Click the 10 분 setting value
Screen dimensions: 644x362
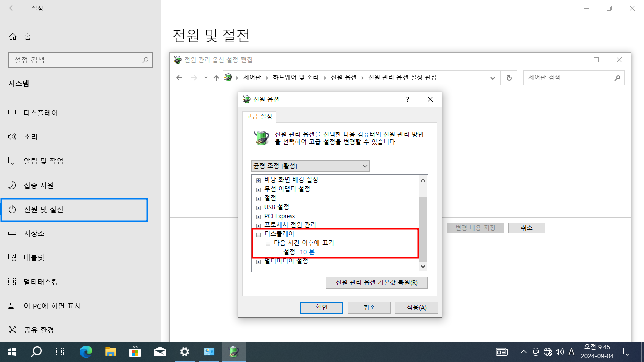pyautogui.click(x=307, y=252)
